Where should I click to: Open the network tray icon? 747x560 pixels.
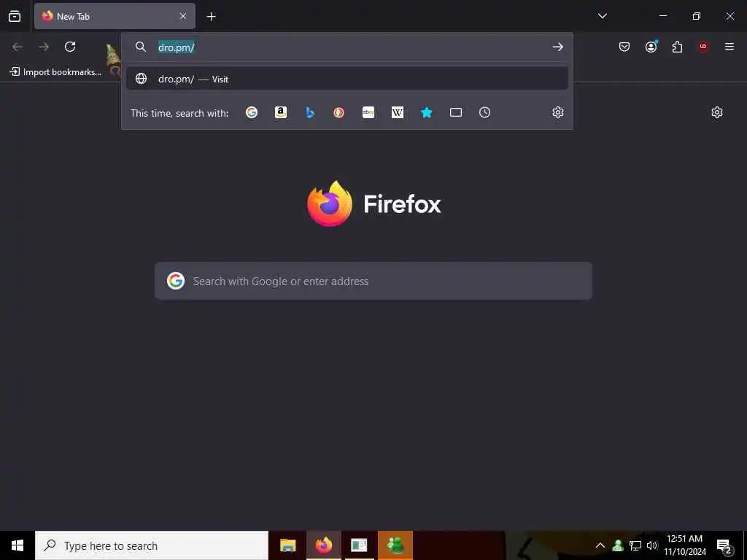[x=635, y=545]
